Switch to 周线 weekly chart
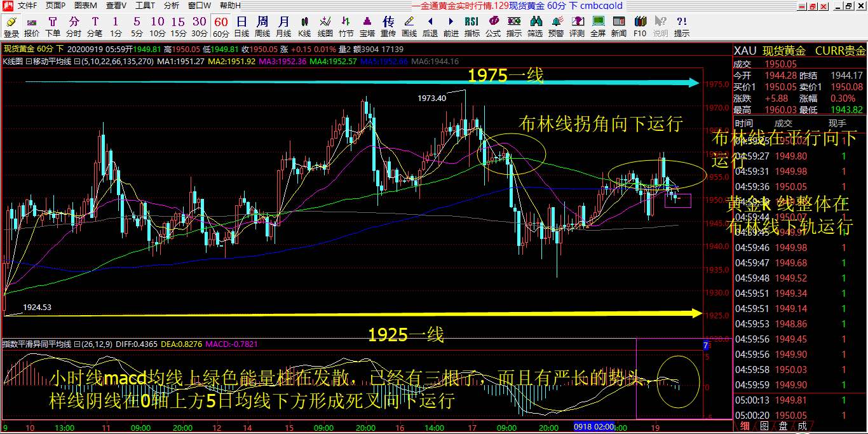 tap(262, 27)
